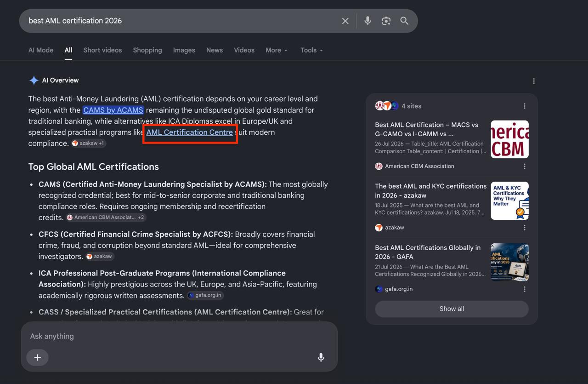Start voice search with the top-bar microphone icon
588x384 pixels.
[x=367, y=21]
